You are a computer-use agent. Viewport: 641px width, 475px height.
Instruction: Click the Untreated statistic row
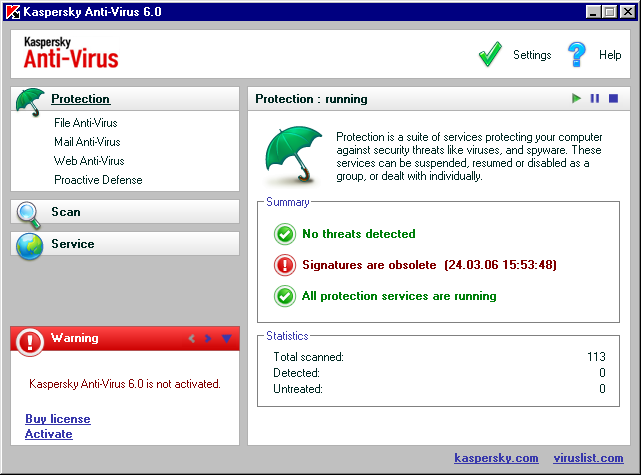[439, 389]
